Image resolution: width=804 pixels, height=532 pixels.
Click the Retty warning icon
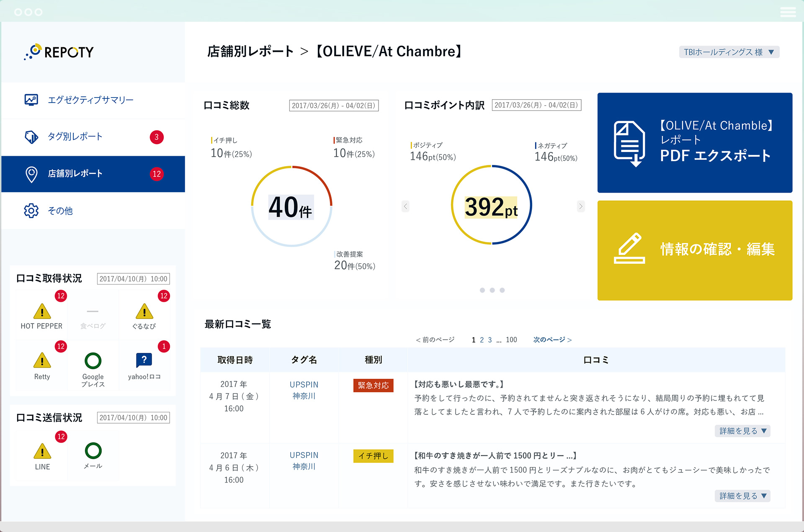tap(42, 361)
